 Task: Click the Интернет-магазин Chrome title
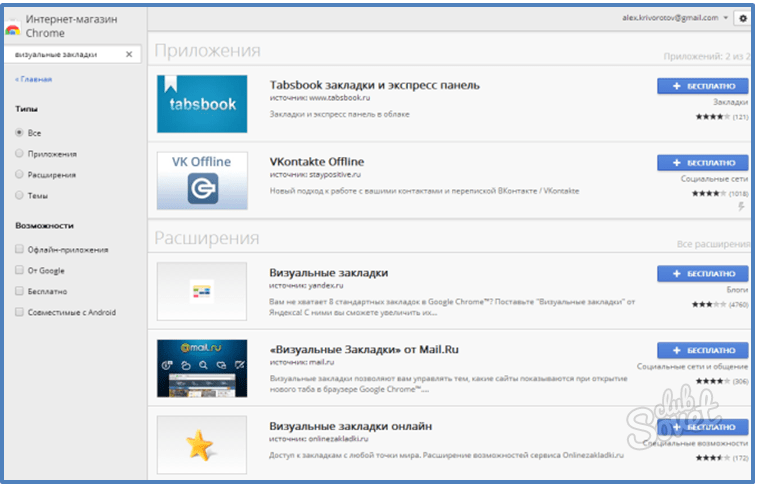pos(71,26)
